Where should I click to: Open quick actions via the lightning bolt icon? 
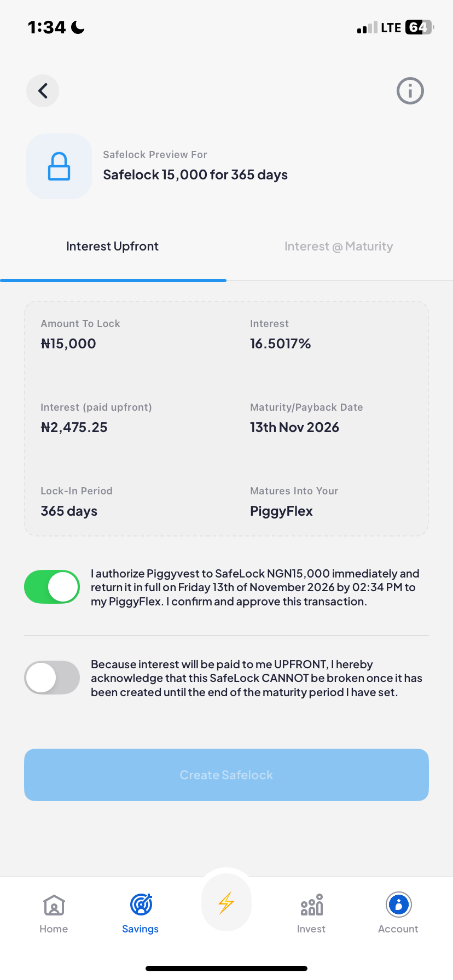click(x=226, y=902)
